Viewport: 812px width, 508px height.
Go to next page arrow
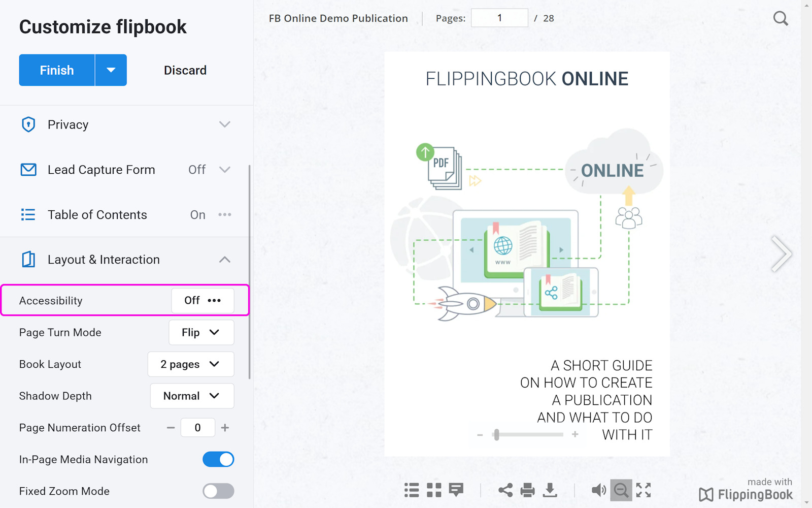[x=781, y=254]
